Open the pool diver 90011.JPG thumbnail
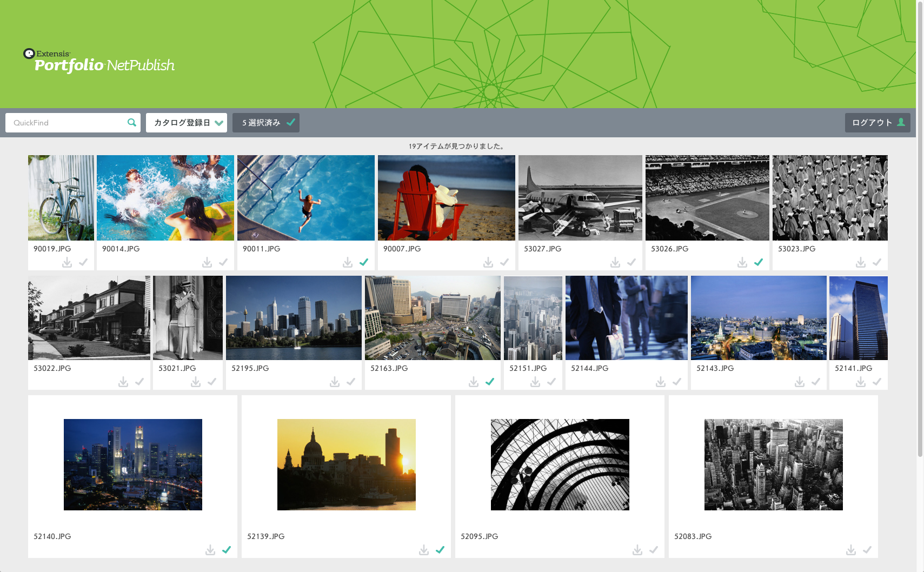 click(306, 198)
